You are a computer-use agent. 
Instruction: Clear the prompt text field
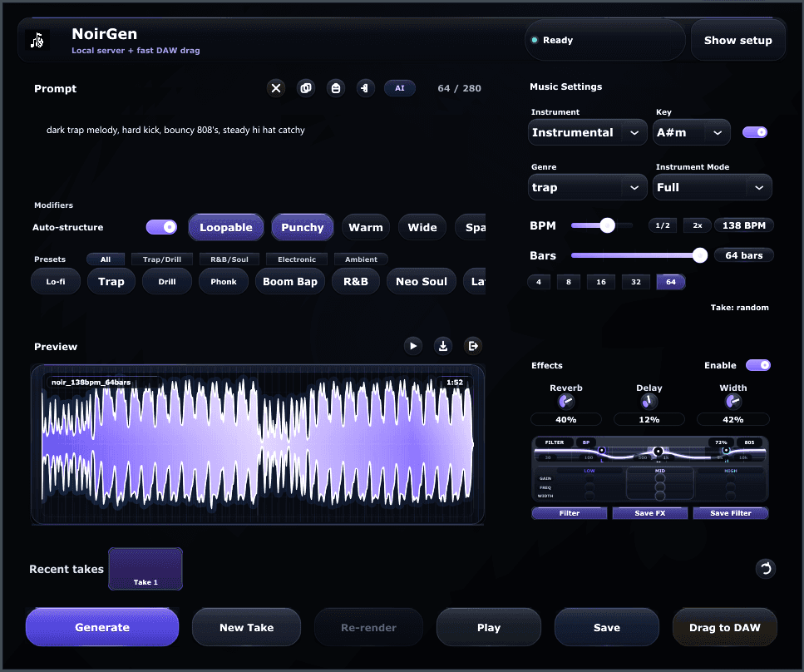pos(276,88)
